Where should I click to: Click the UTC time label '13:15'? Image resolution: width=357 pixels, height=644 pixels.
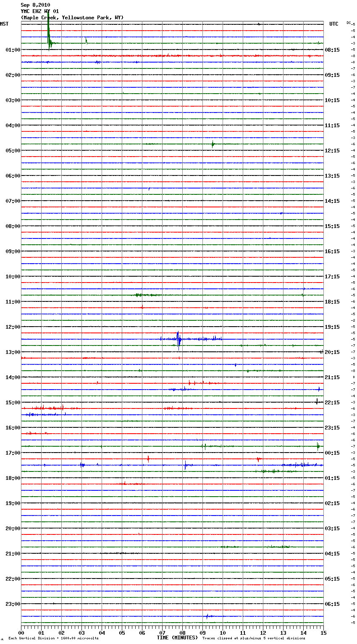pos(332,176)
